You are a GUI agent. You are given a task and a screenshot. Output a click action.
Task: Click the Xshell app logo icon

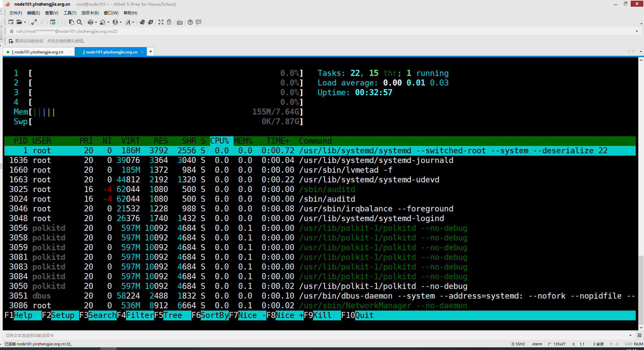click(7, 4)
